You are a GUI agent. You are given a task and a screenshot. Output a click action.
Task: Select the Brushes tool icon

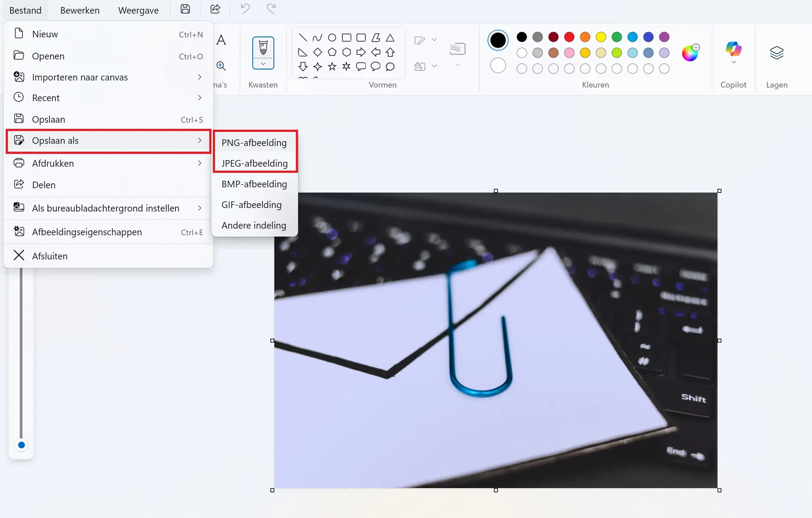click(x=263, y=47)
